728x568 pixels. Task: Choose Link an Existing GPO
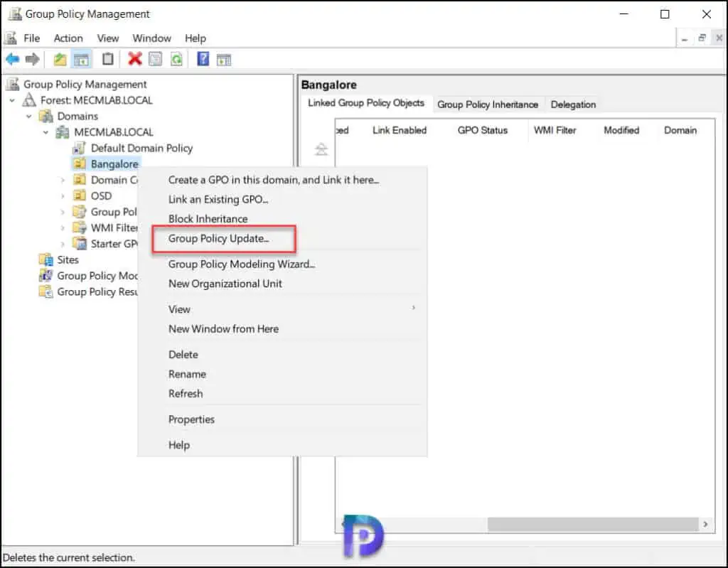point(218,199)
